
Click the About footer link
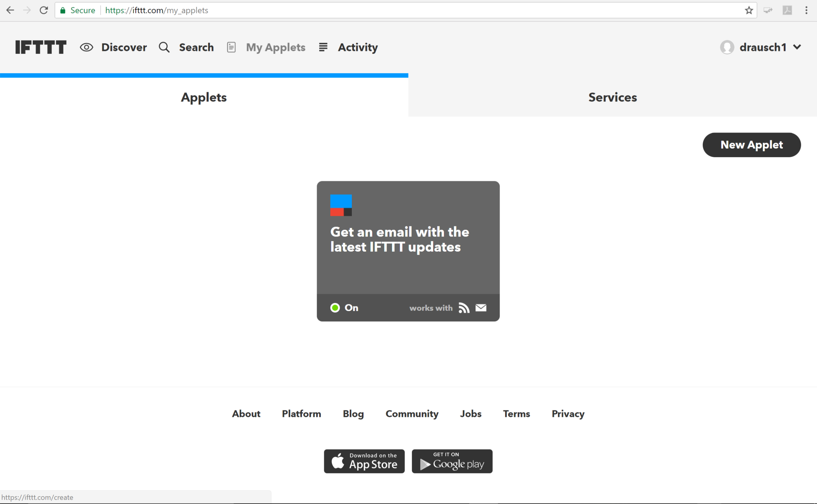click(246, 414)
